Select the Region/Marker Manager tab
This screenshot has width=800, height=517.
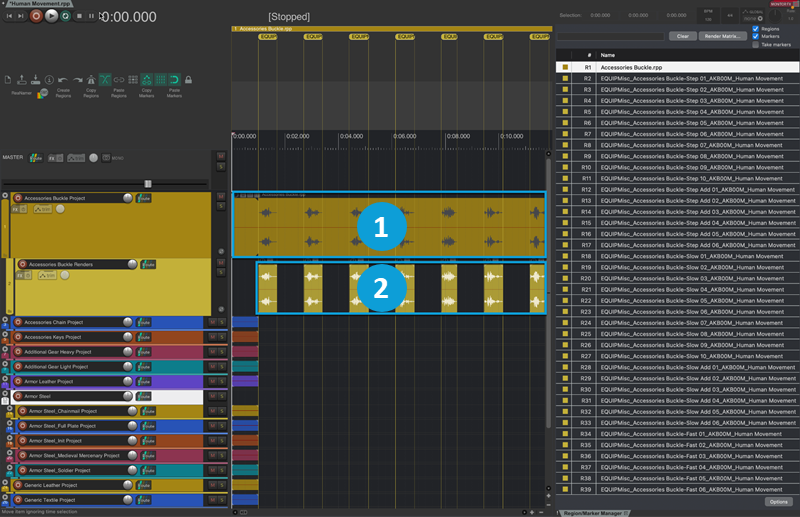(x=594, y=512)
